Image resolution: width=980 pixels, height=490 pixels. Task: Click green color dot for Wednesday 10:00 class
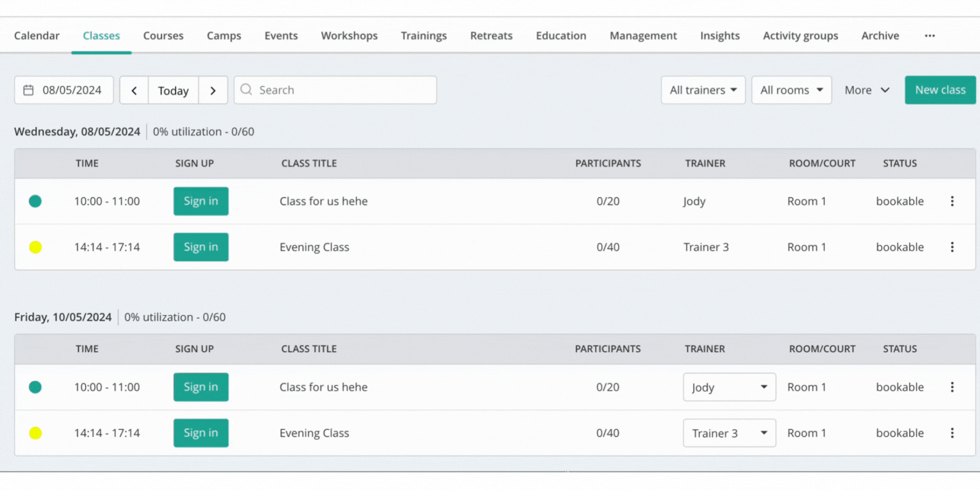[35, 201]
